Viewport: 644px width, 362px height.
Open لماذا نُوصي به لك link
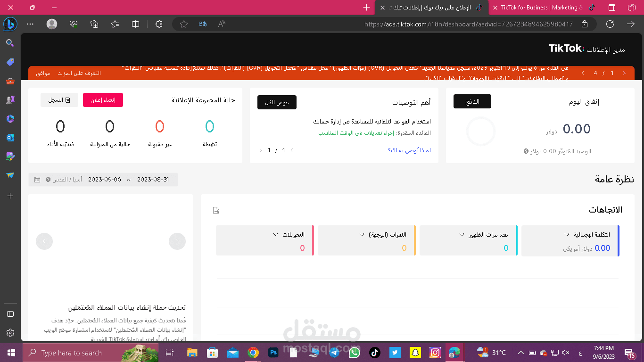(x=409, y=150)
